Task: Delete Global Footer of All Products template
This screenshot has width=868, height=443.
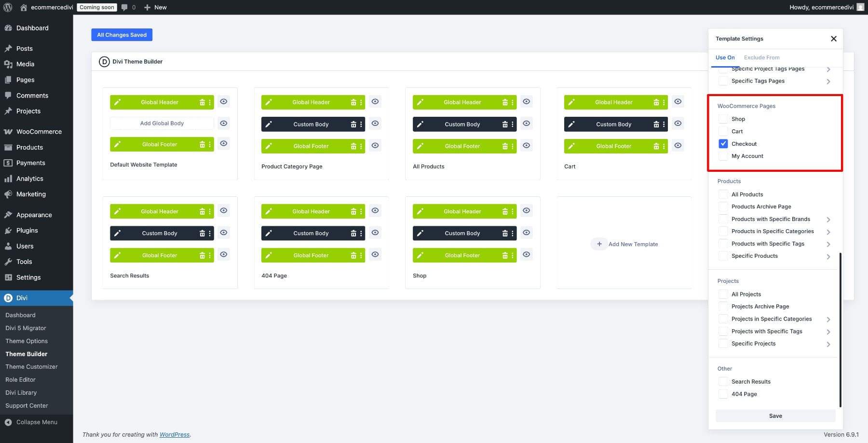Action: (505, 146)
